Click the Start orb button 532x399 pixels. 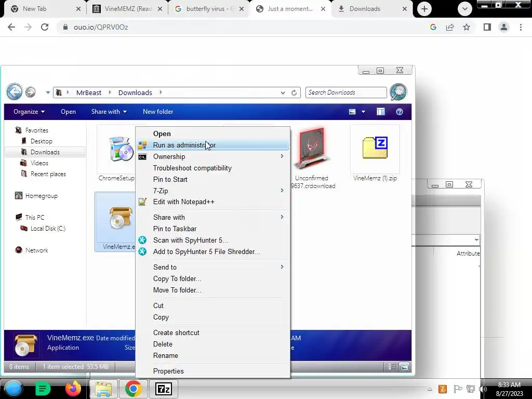click(14, 389)
